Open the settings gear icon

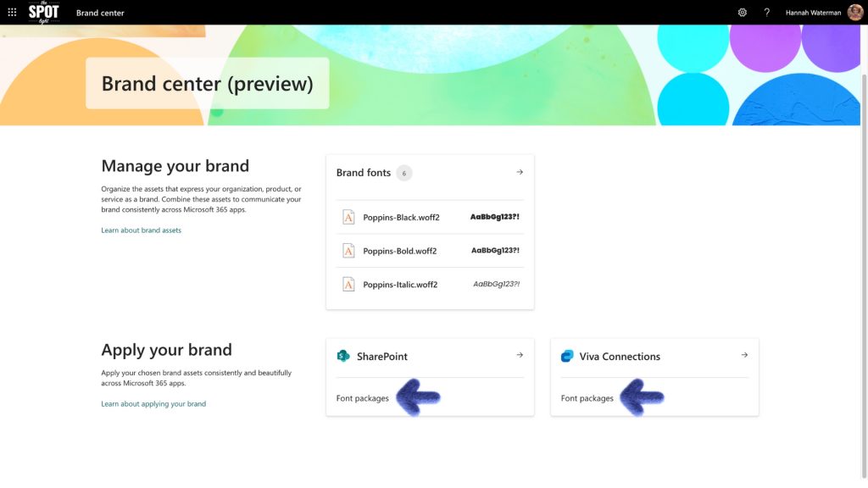[x=743, y=13]
